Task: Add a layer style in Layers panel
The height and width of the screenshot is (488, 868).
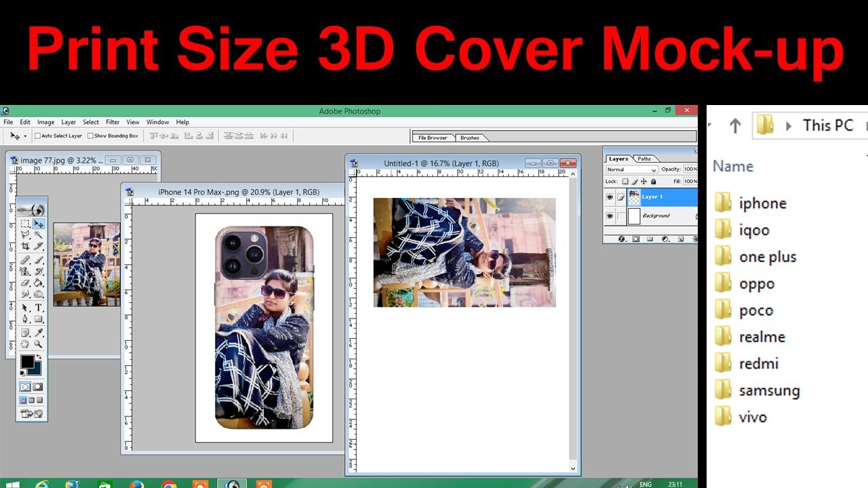Action: (621, 239)
